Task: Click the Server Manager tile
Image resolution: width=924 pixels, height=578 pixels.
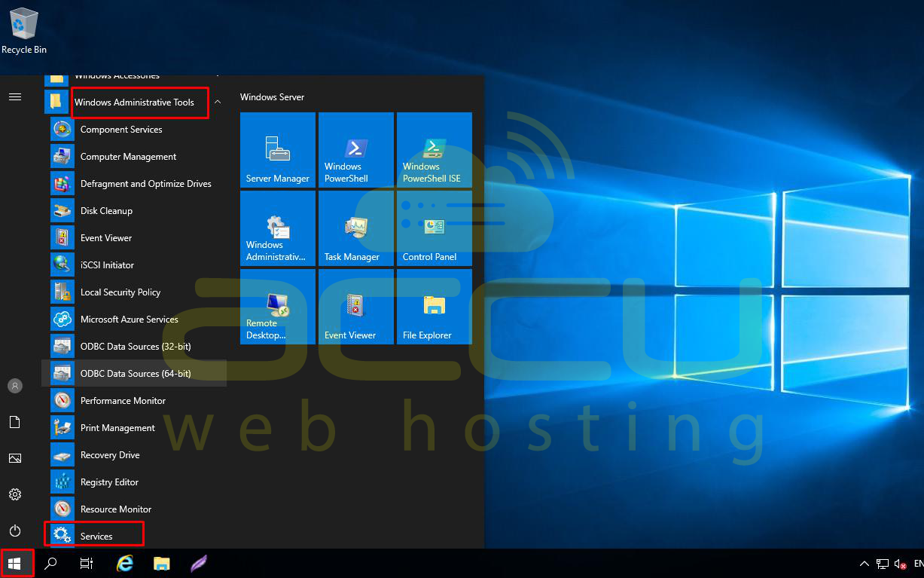Action: pyautogui.click(x=278, y=150)
